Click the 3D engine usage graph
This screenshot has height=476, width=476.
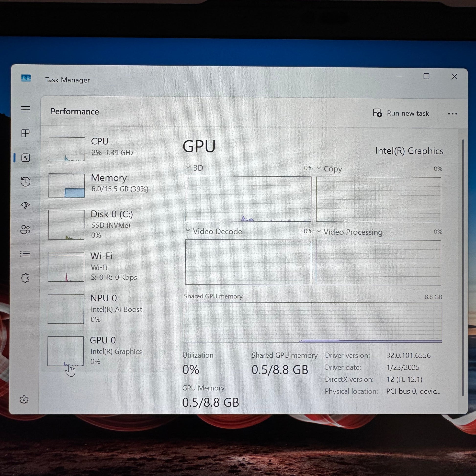248,199
